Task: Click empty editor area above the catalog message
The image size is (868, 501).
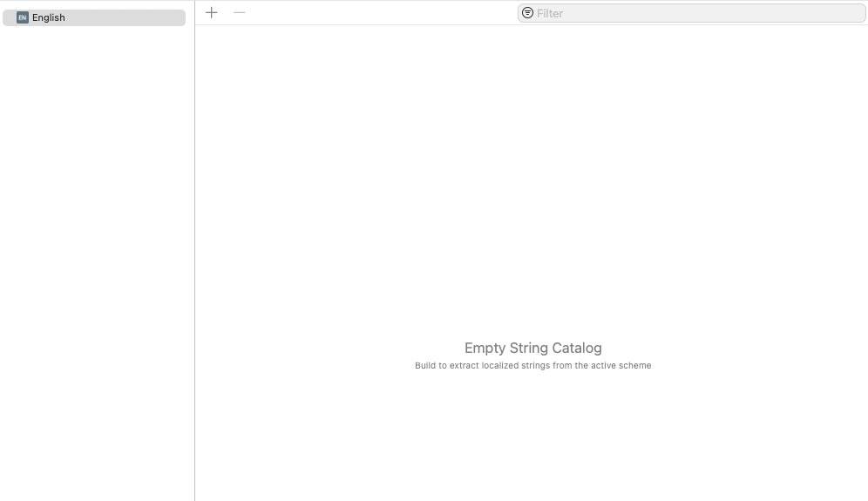Action: point(532,174)
